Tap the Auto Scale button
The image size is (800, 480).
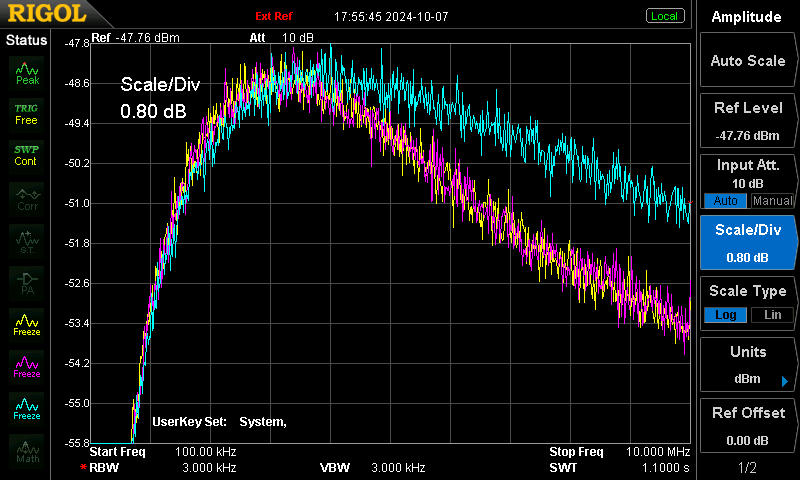(x=747, y=60)
